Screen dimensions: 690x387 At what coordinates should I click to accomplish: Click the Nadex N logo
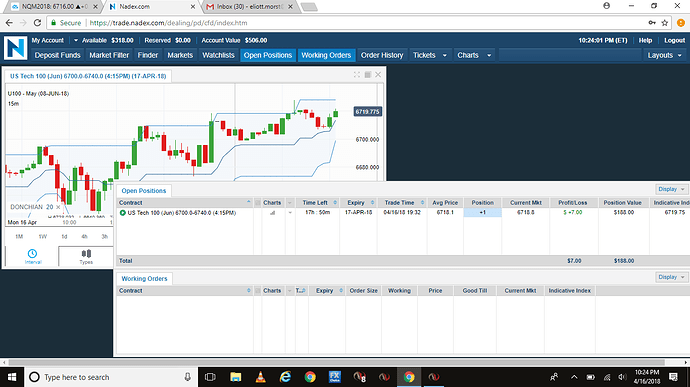click(15, 48)
